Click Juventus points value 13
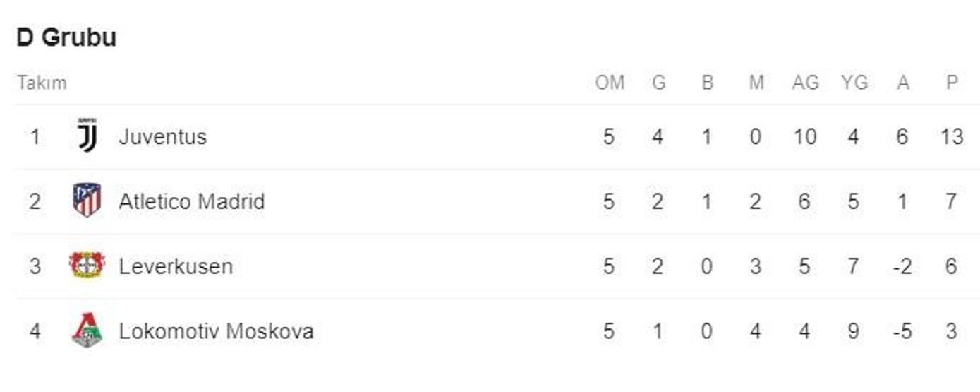The height and width of the screenshot is (392, 980). [952, 136]
